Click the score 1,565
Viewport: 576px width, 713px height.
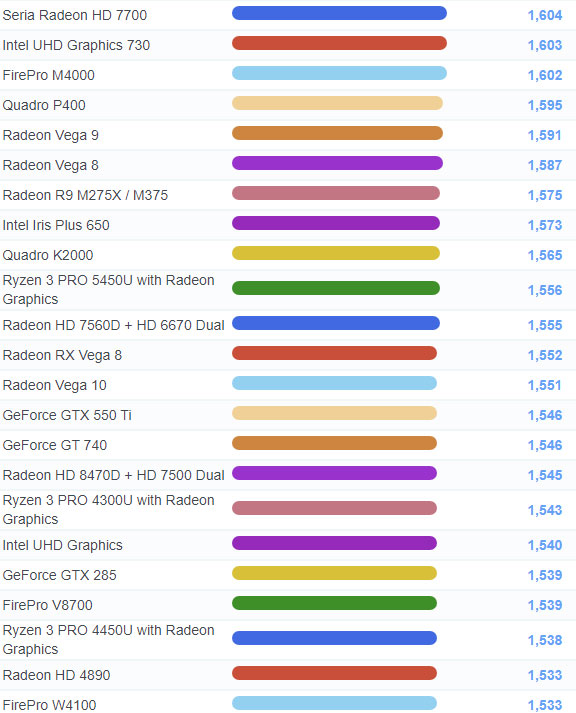[x=545, y=256]
